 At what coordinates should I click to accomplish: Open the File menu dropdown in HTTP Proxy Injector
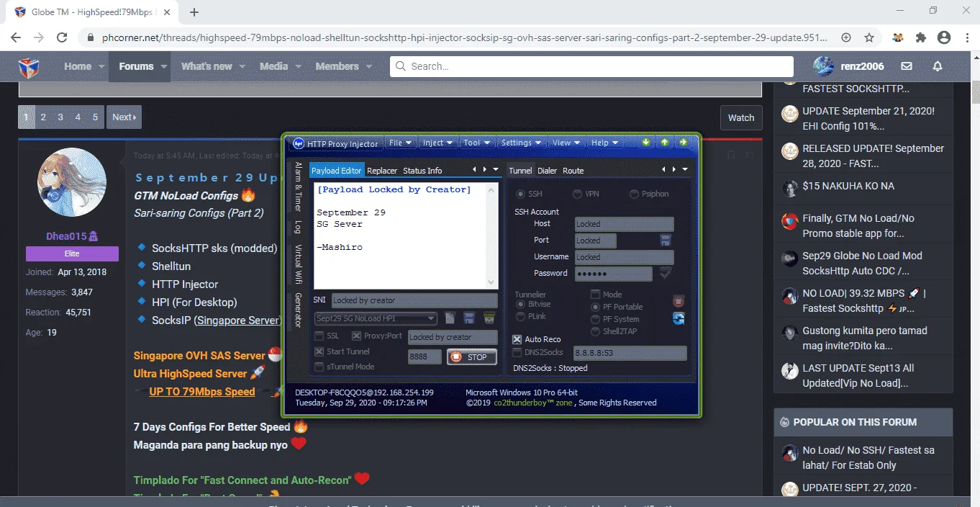click(400, 143)
